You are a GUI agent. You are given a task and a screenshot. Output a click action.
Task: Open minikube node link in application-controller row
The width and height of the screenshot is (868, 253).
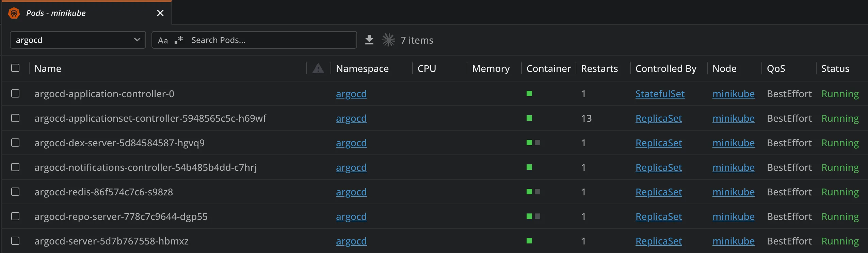[734, 94]
